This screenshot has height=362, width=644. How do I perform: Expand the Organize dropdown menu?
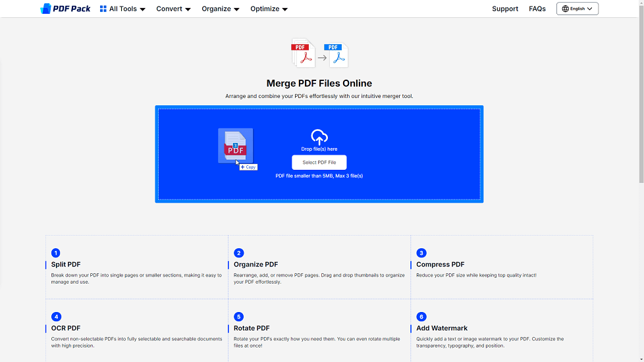pos(221,9)
